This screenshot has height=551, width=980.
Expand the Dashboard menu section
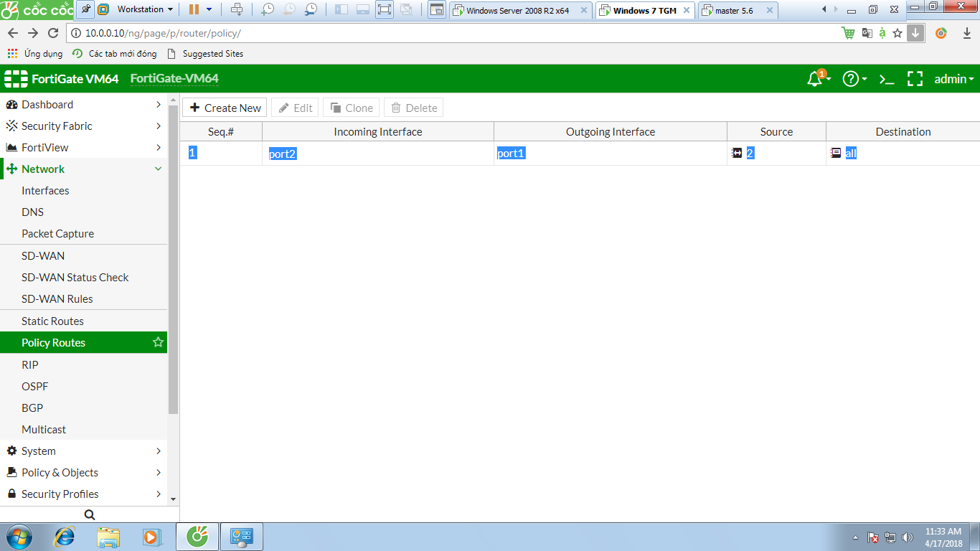(x=159, y=105)
